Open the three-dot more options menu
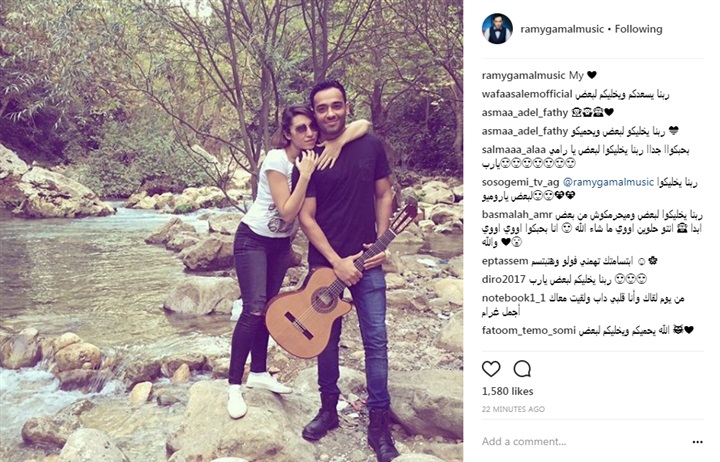The width and height of the screenshot is (720, 462). 698,442
